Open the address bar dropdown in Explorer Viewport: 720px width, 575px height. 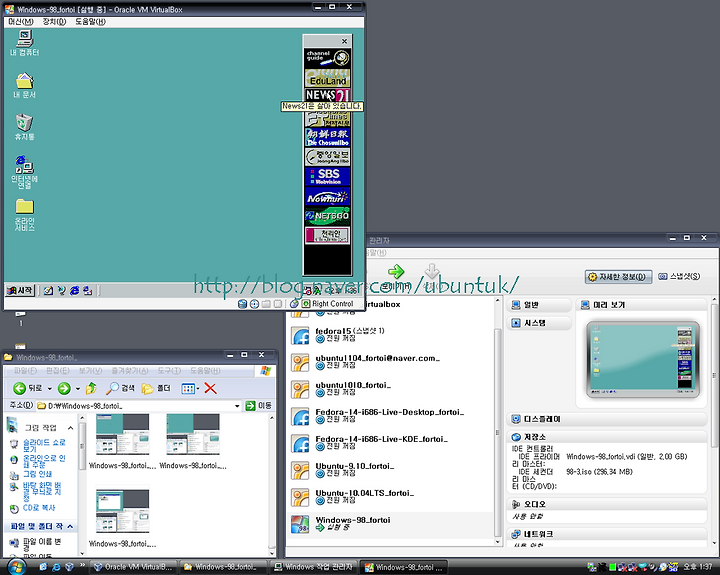coord(237,406)
